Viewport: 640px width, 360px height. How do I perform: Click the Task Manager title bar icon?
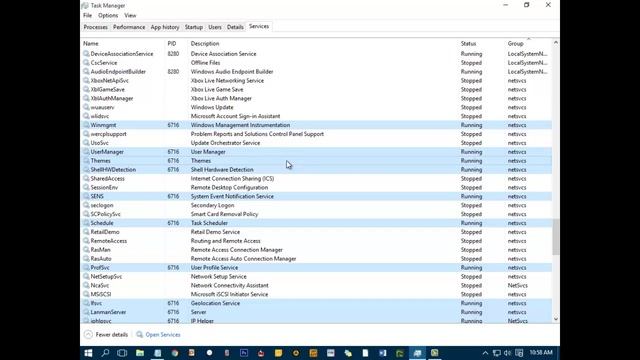tap(85, 5)
